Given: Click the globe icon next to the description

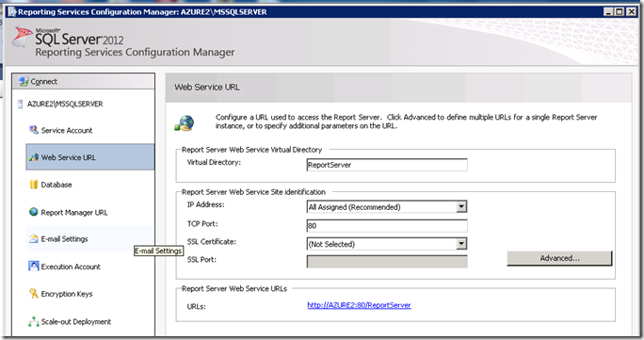Looking at the screenshot, I should (x=185, y=123).
